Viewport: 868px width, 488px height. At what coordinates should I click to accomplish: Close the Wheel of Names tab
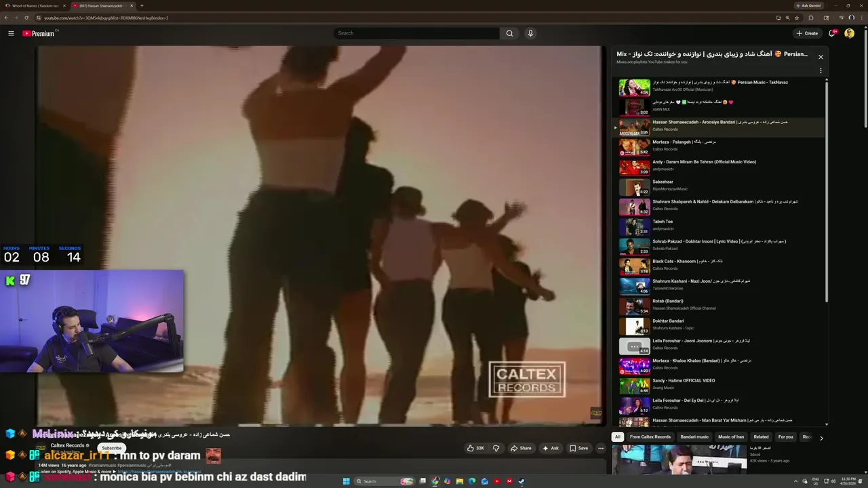pyautogui.click(x=66, y=5)
